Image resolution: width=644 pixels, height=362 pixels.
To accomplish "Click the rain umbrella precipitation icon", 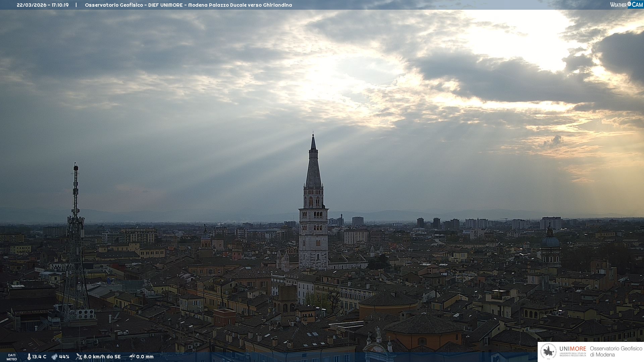I will [132, 357].
